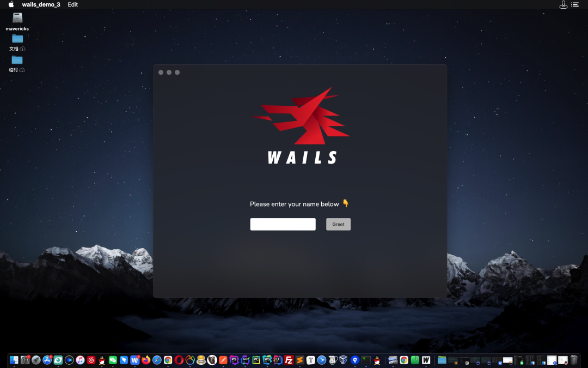Open Sourcetree from the dock
This screenshot has height=368, width=588.
pyautogui.click(x=355, y=360)
